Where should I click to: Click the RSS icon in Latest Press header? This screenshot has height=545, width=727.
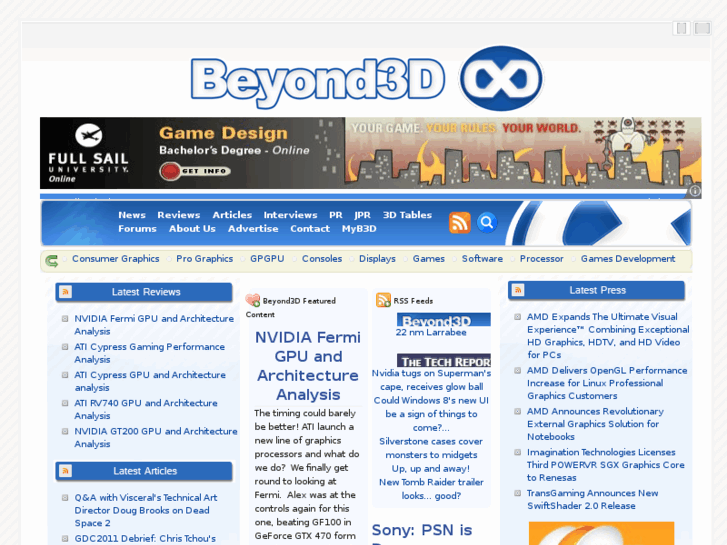[x=518, y=290]
